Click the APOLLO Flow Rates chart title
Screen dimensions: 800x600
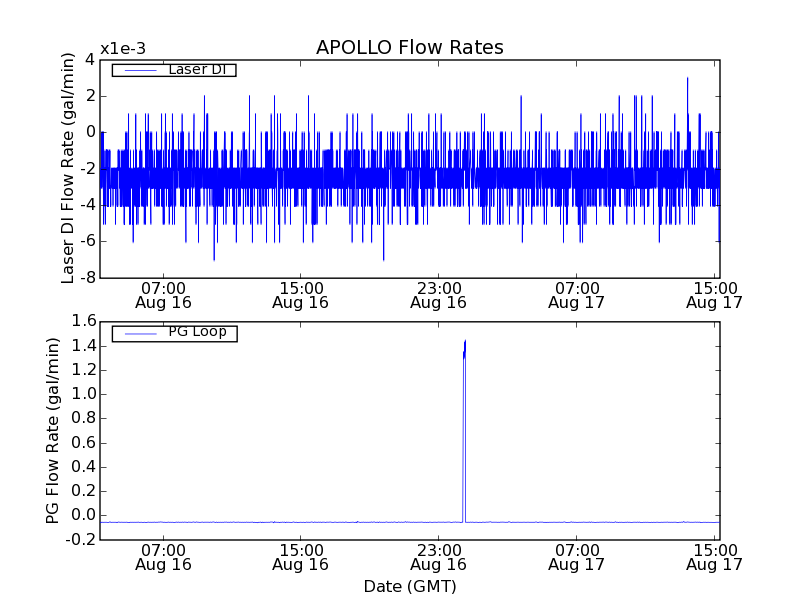tap(409, 48)
